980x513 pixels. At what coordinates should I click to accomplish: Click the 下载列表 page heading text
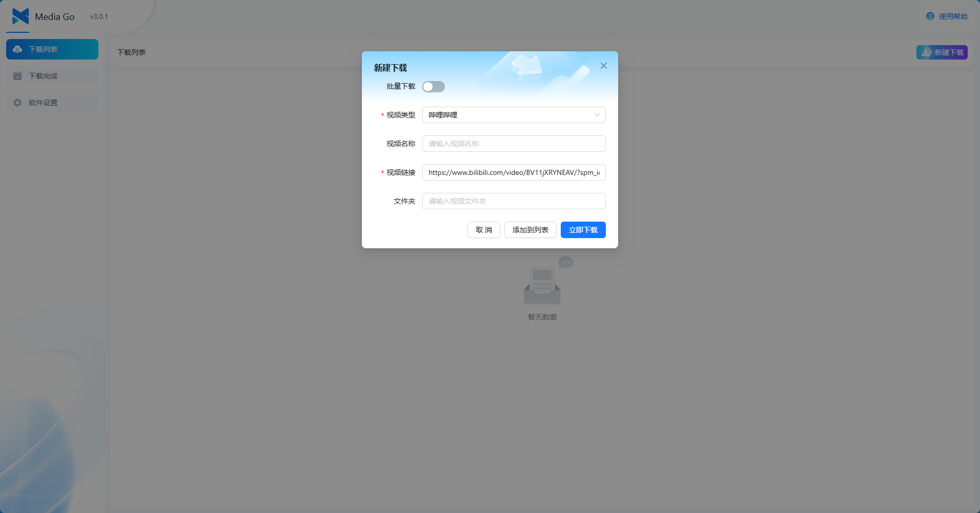(x=131, y=52)
